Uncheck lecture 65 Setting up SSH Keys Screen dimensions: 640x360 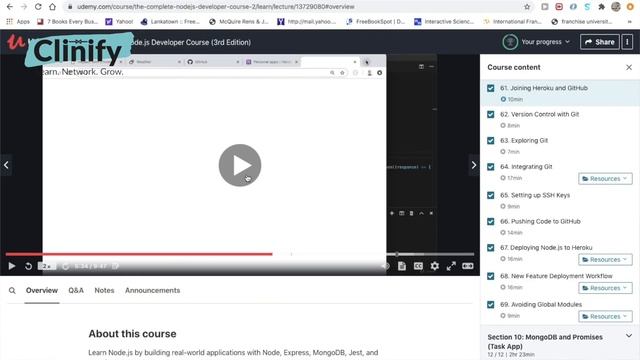pos(491,195)
